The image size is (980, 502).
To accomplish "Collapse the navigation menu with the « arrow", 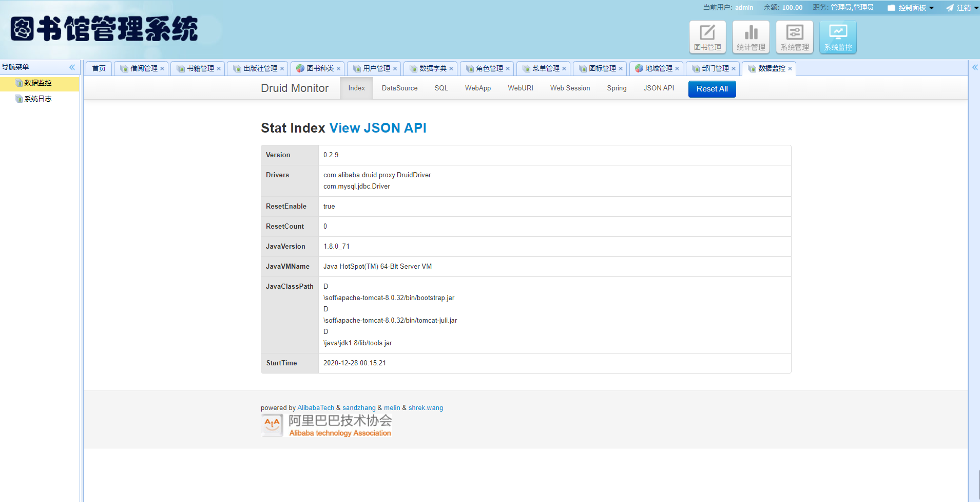I will click(72, 67).
